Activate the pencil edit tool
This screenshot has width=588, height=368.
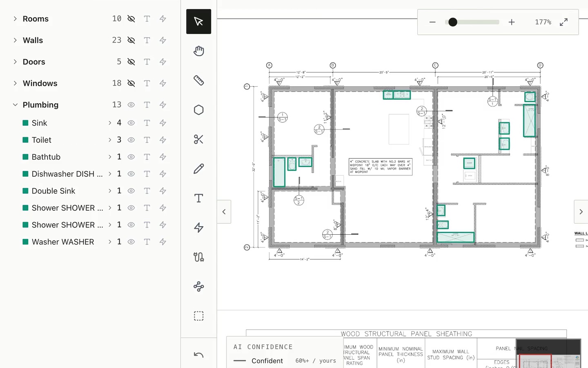[x=198, y=169]
